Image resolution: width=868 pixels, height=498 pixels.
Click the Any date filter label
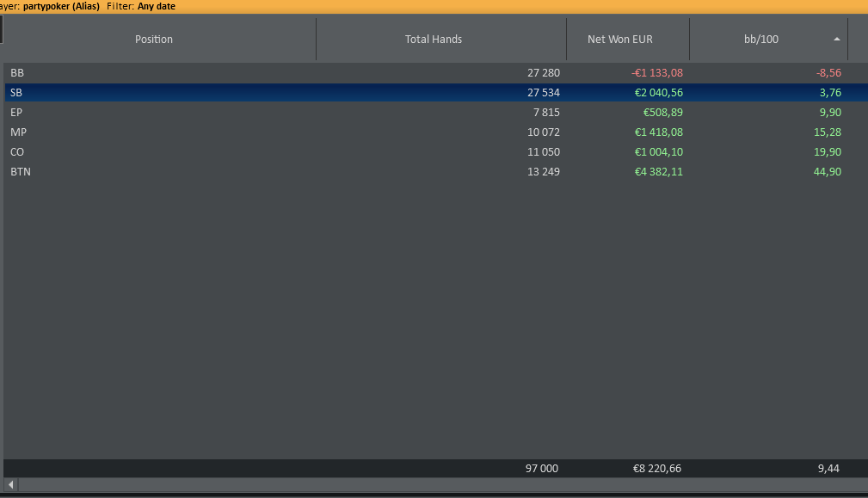pos(157,7)
